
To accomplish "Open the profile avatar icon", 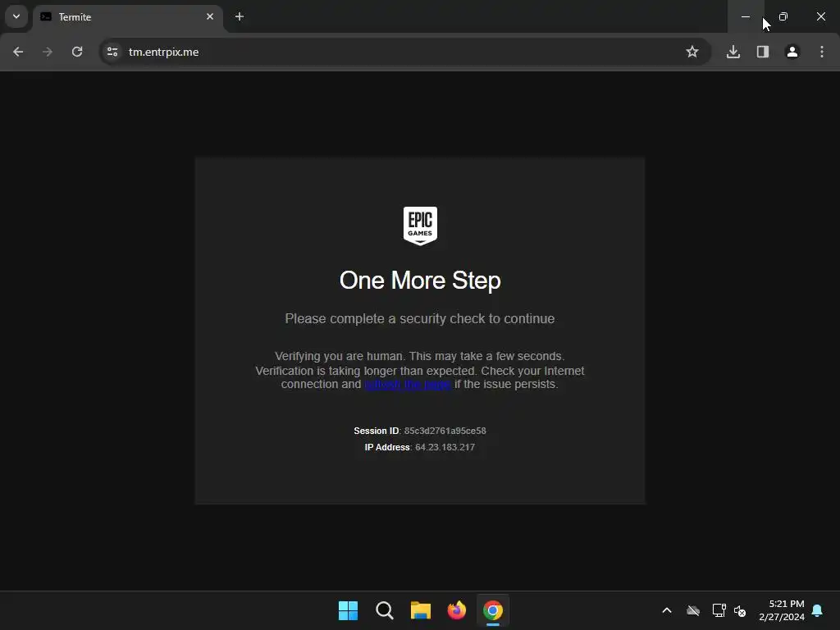I will [x=792, y=52].
